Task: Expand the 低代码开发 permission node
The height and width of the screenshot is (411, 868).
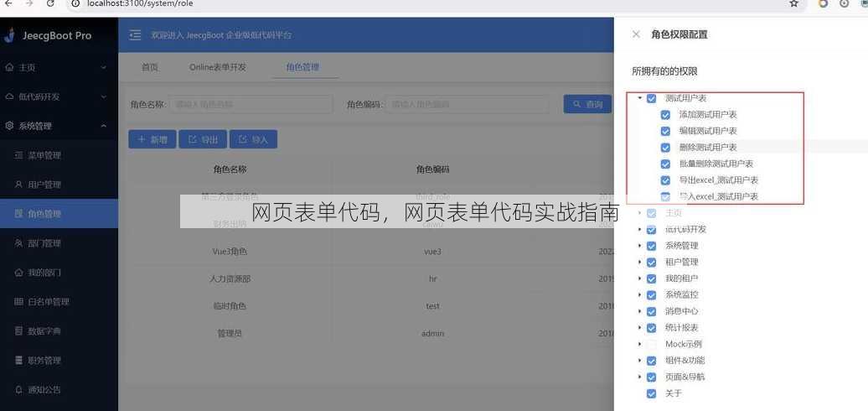Action: tap(639, 230)
